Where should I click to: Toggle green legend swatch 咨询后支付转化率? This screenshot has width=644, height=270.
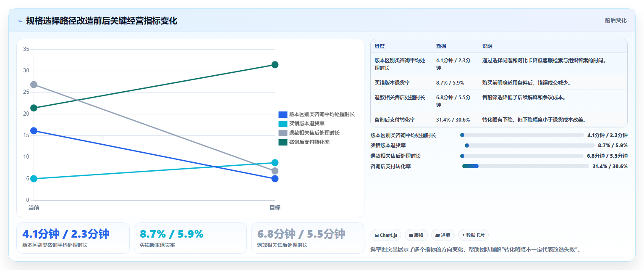(x=283, y=142)
